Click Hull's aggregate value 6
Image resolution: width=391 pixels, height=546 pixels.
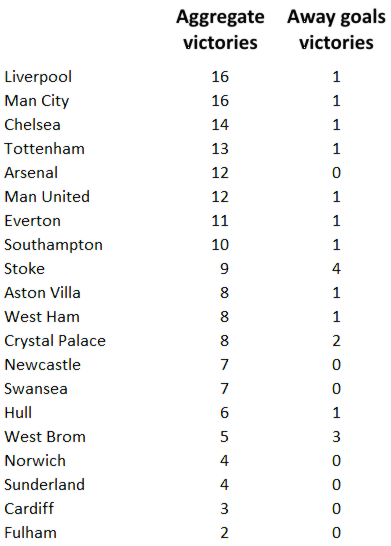tap(224, 413)
